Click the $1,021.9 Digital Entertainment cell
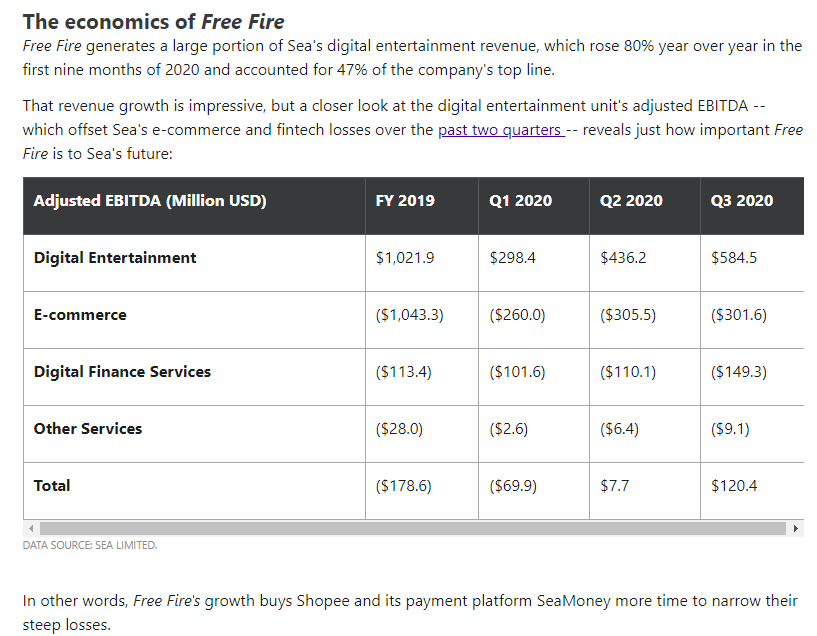Screen dimensions: 817x636 click(405, 257)
